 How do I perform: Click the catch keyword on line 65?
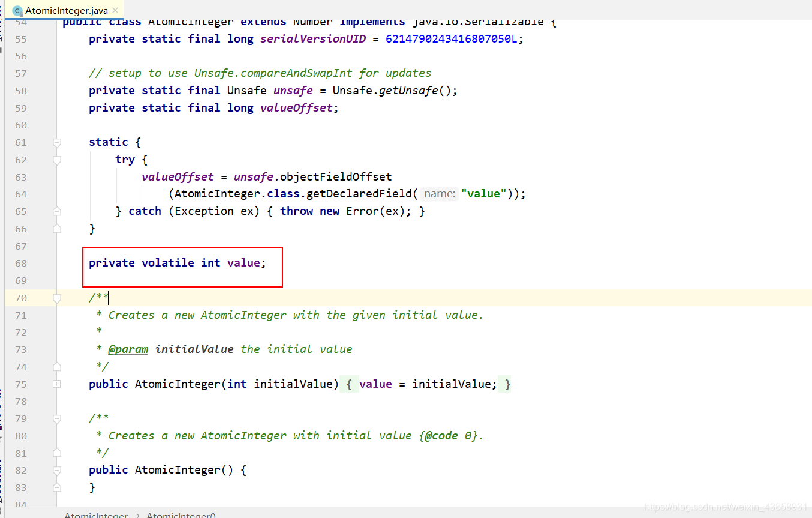tap(145, 211)
